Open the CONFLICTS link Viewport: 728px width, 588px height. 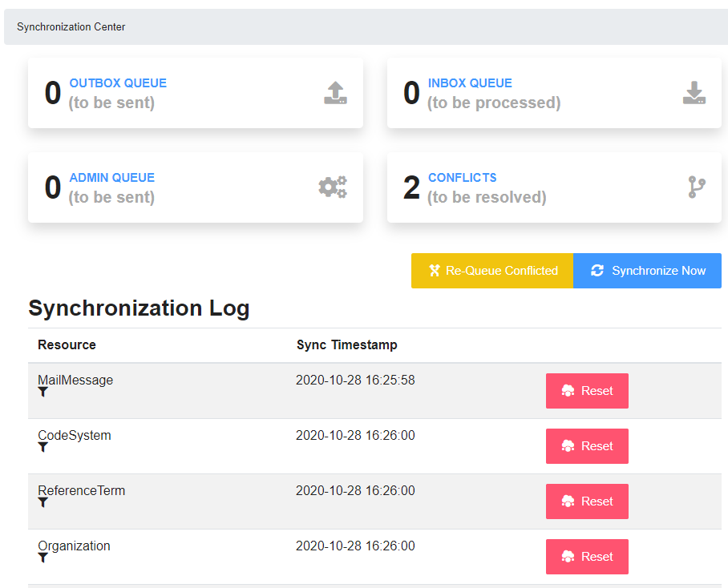(x=462, y=178)
